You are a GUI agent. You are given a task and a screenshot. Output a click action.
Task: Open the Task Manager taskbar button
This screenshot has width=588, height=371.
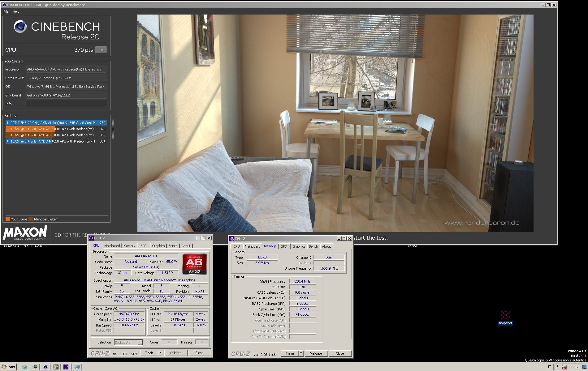(35, 367)
